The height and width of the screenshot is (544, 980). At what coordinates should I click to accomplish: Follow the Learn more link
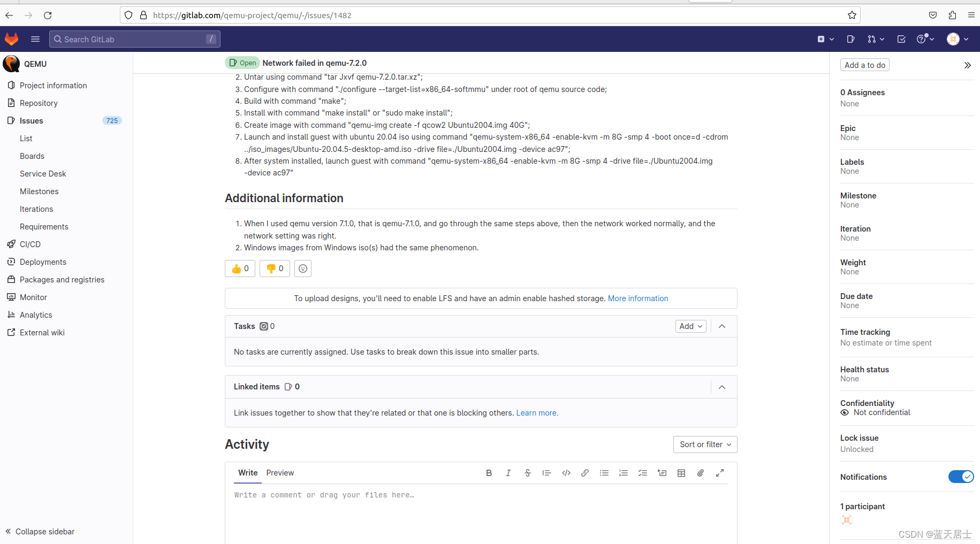coord(537,413)
